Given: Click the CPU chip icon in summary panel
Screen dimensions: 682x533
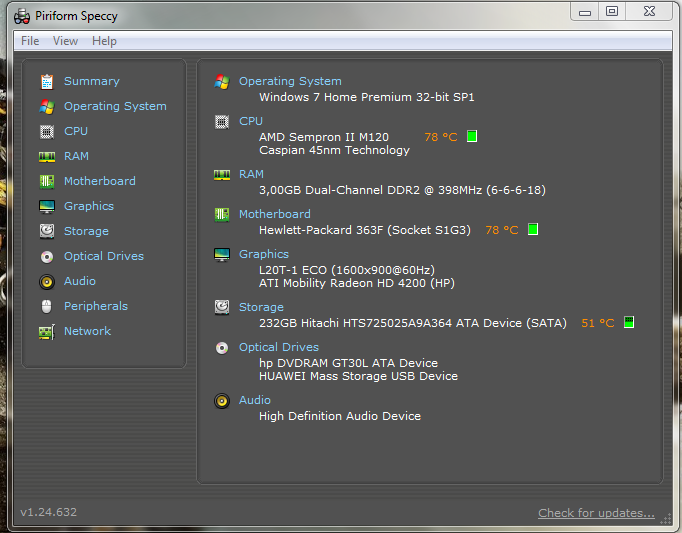Looking at the screenshot, I should (222, 122).
